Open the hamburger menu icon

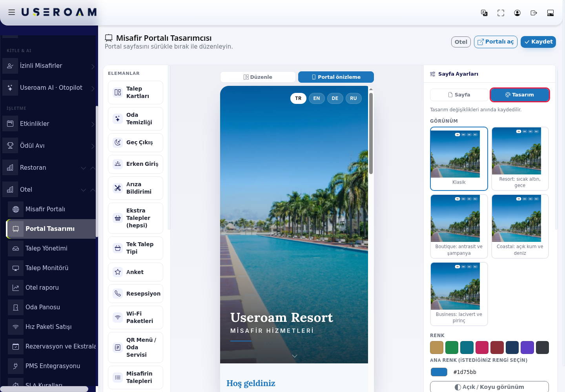click(x=12, y=12)
